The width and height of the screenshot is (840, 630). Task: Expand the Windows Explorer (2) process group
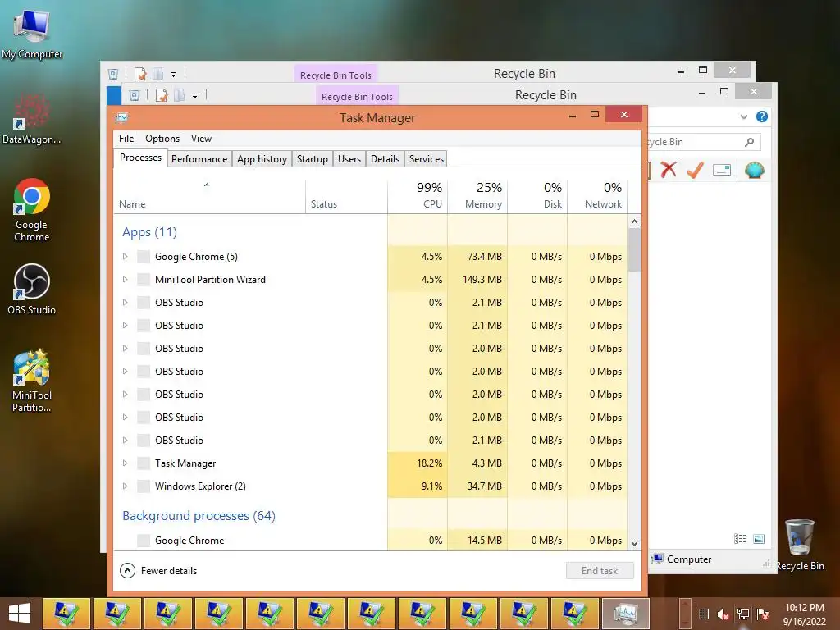tap(125, 486)
